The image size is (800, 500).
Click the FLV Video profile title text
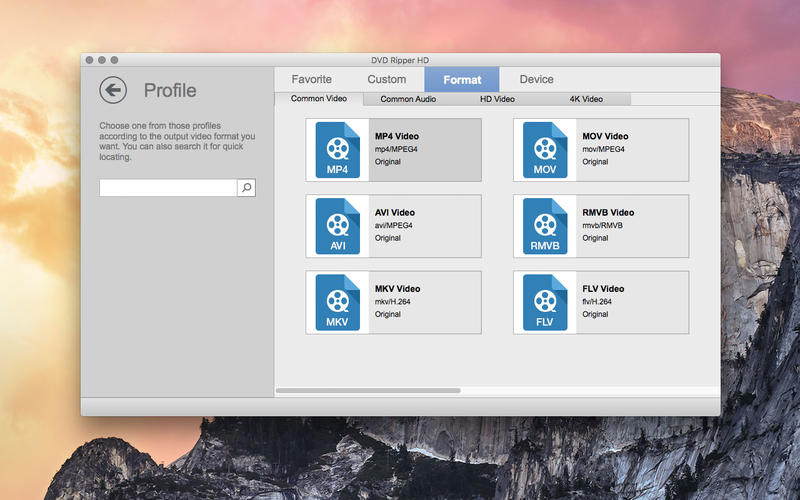603,289
